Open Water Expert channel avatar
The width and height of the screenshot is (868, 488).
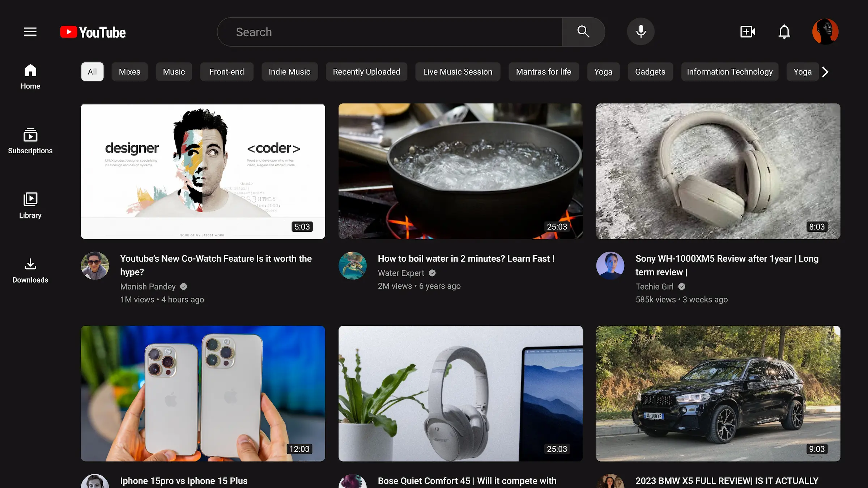[353, 266]
